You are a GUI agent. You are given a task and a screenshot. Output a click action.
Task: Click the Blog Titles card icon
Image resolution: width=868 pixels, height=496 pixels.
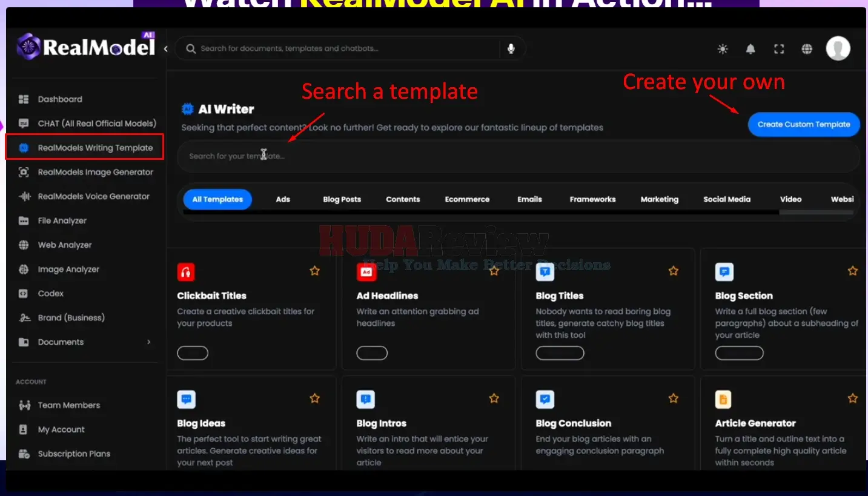545,272
